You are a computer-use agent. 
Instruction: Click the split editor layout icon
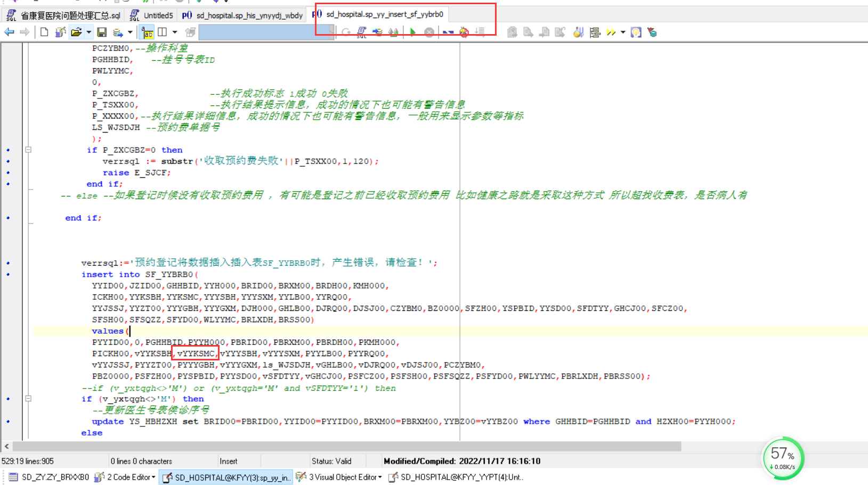click(x=162, y=32)
